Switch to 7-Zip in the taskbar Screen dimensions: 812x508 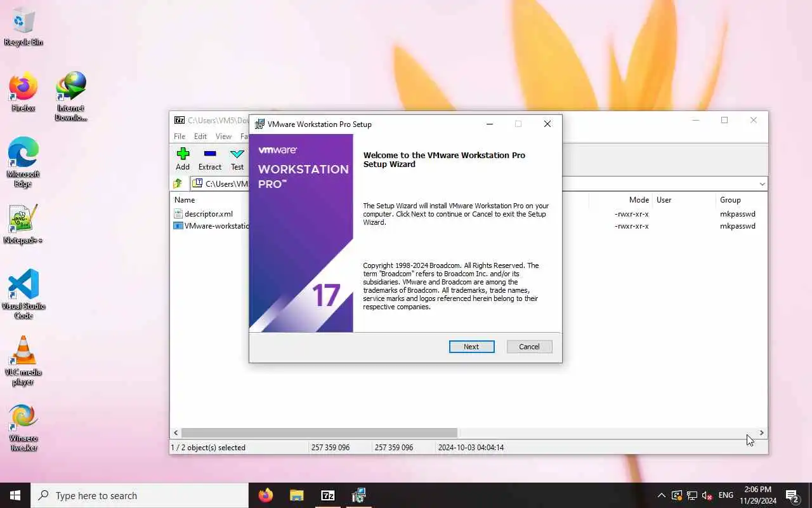328,495
